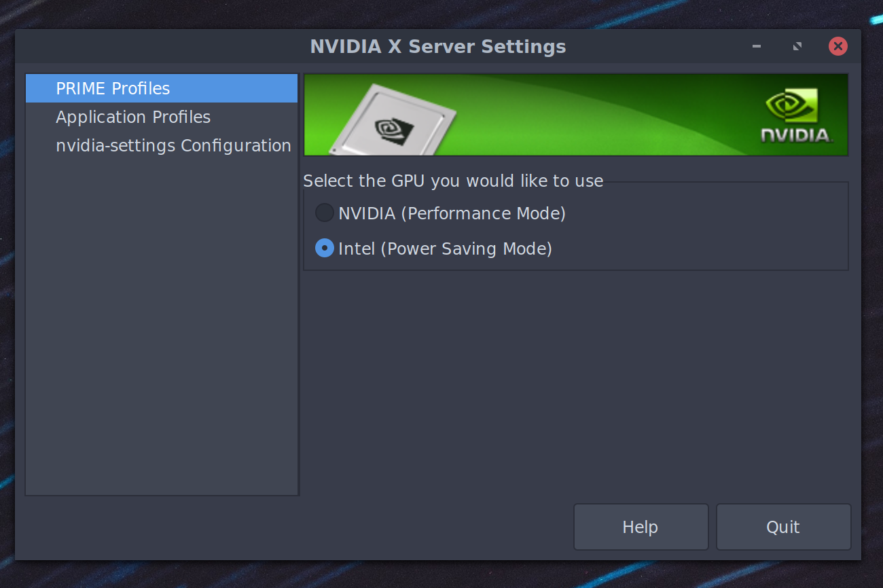Click the NVIDIA X Server Settings title text
Viewport: 883px width, 588px height.
coord(437,46)
